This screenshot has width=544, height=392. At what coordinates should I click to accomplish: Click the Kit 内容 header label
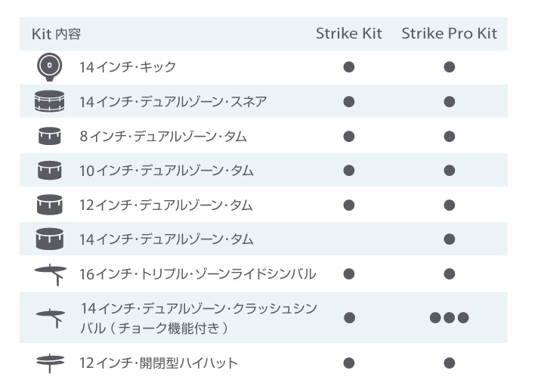(56, 34)
